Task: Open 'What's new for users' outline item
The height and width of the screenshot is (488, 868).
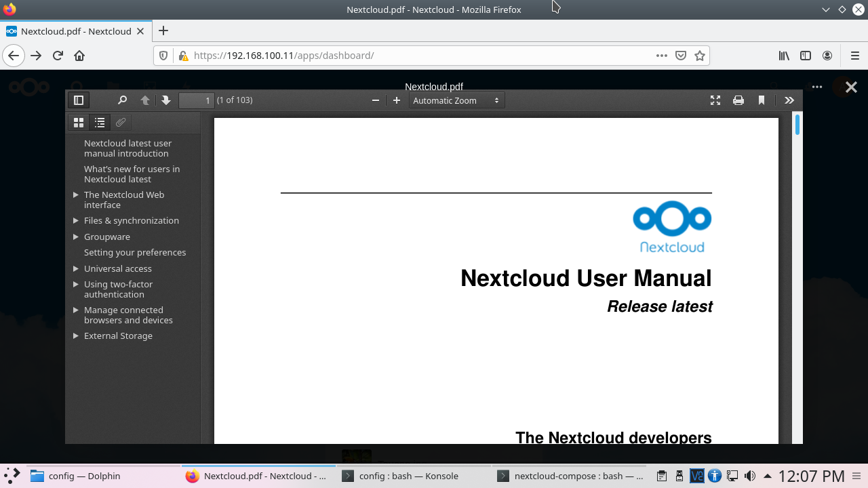Action: point(132,174)
